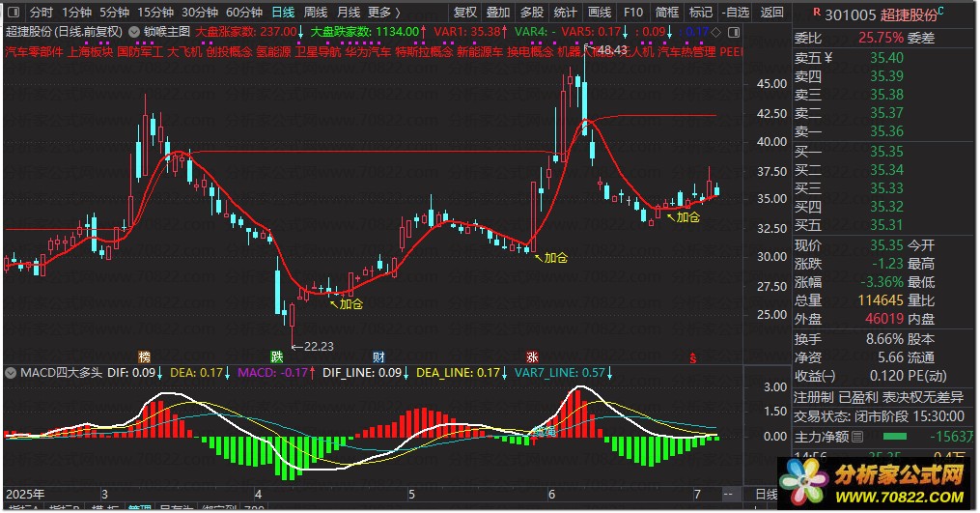980x513 pixels.
Task: Click the 2025年 label on time axis
Action: click(25, 495)
